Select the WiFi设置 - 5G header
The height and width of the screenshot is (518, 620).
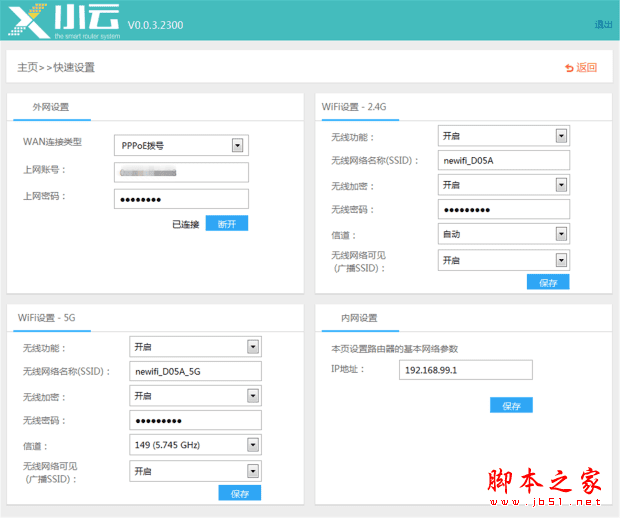click(x=46, y=318)
